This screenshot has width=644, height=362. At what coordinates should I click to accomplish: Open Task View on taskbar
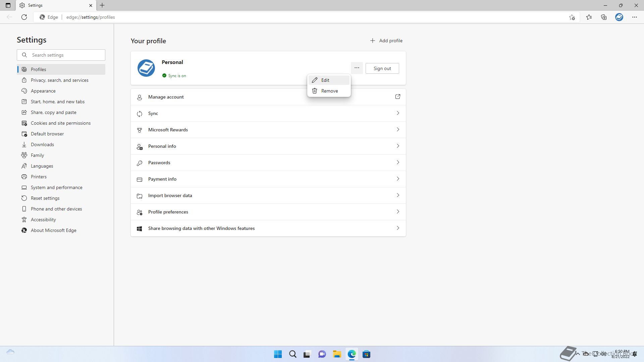tap(307, 354)
